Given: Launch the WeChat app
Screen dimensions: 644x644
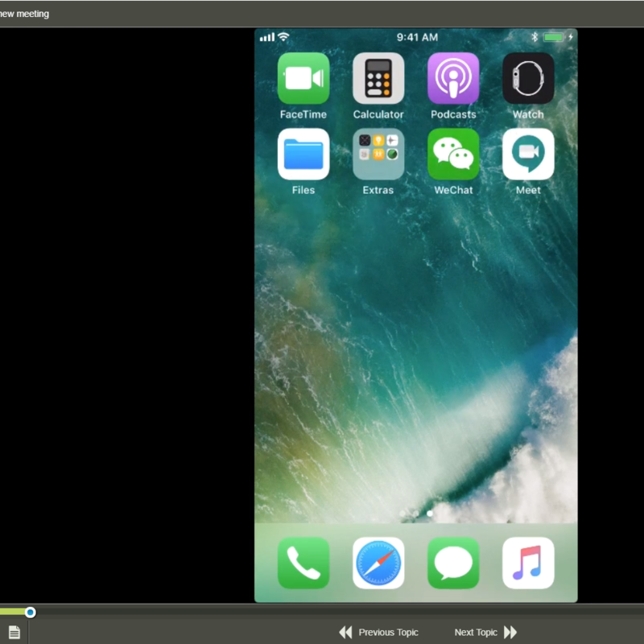Looking at the screenshot, I should pos(453,154).
